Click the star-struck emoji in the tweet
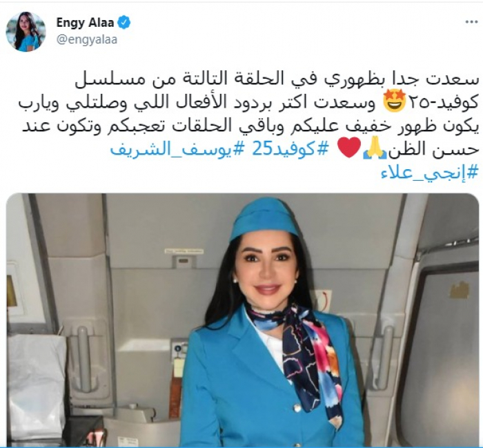 point(394,104)
